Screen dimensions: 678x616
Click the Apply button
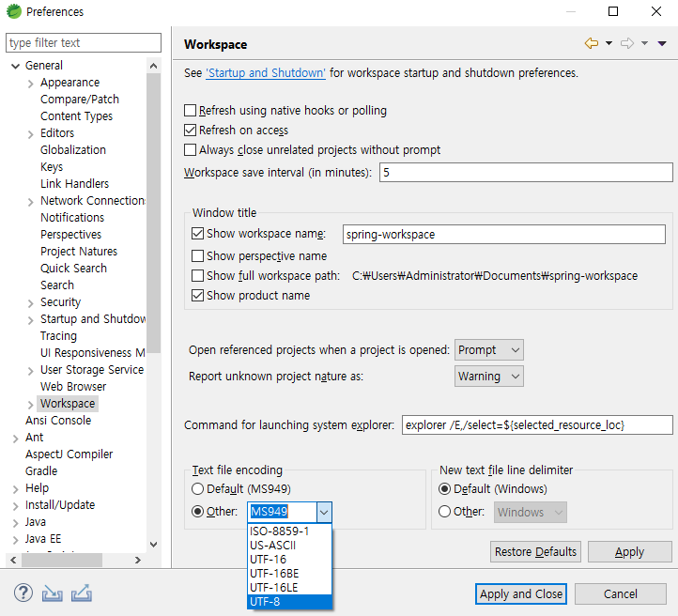point(629,551)
